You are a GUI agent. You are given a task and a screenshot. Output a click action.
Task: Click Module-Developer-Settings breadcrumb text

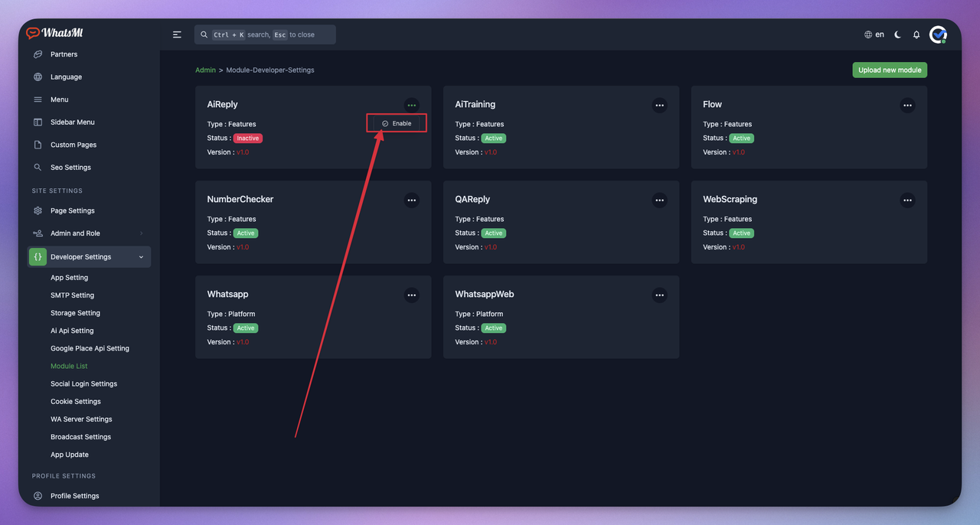(270, 70)
